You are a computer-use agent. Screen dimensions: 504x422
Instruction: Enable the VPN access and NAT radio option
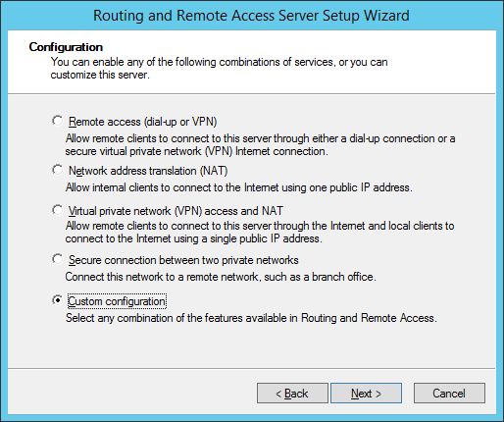pyautogui.click(x=58, y=210)
